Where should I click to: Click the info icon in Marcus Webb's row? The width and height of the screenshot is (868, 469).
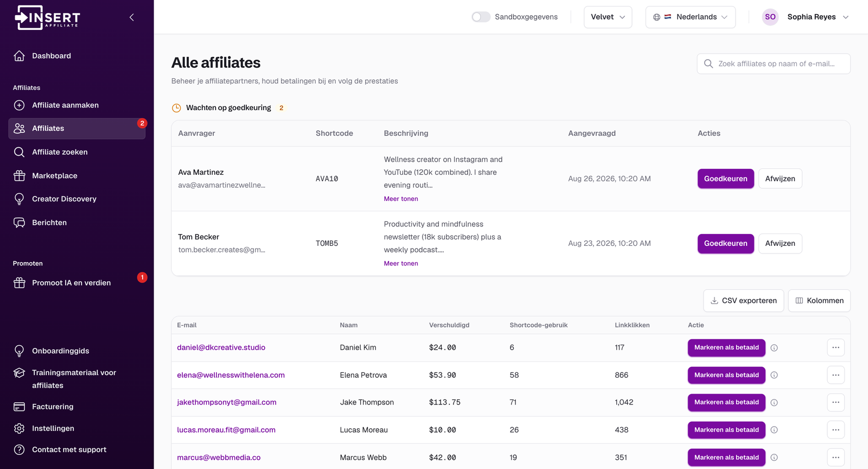774,458
